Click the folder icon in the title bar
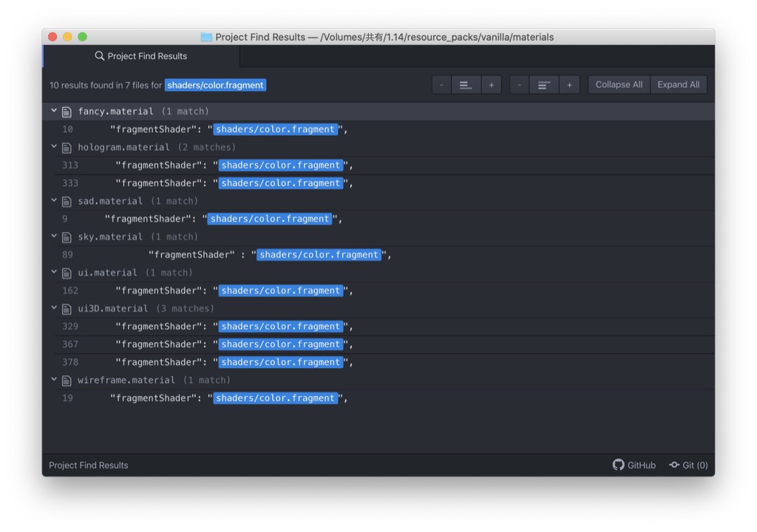 point(206,37)
